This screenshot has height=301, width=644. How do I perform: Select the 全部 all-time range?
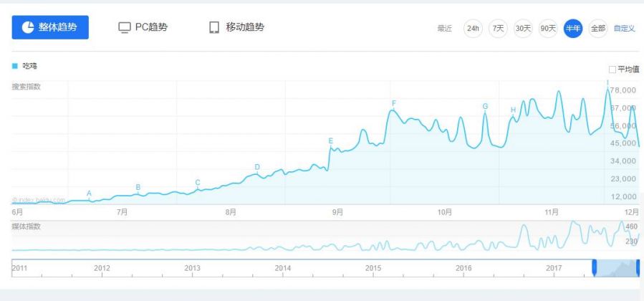(x=598, y=29)
